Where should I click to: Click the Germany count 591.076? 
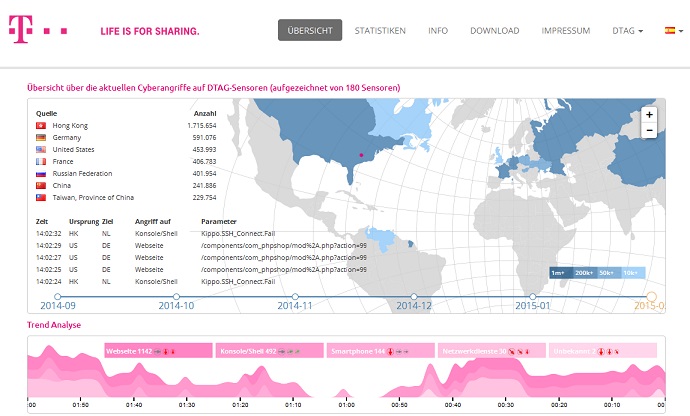(204, 137)
